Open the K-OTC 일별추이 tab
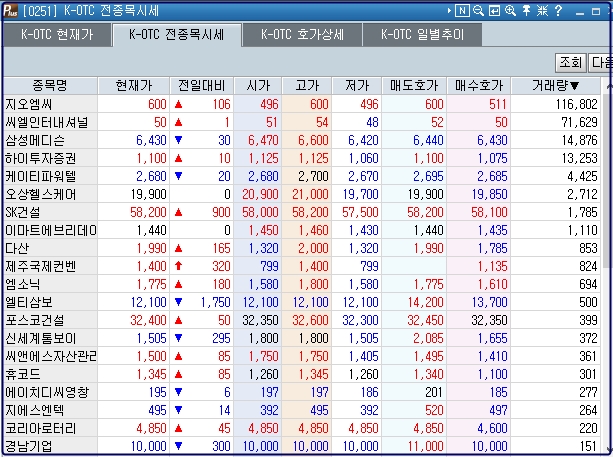 [x=422, y=35]
